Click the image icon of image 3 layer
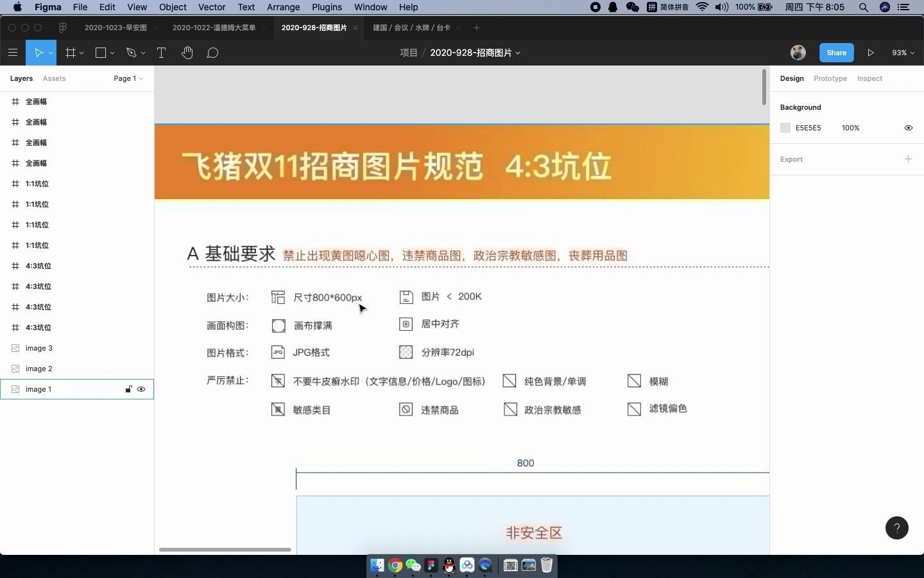The height and width of the screenshot is (578, 924). pyautogui.click(x=15, y=348)
